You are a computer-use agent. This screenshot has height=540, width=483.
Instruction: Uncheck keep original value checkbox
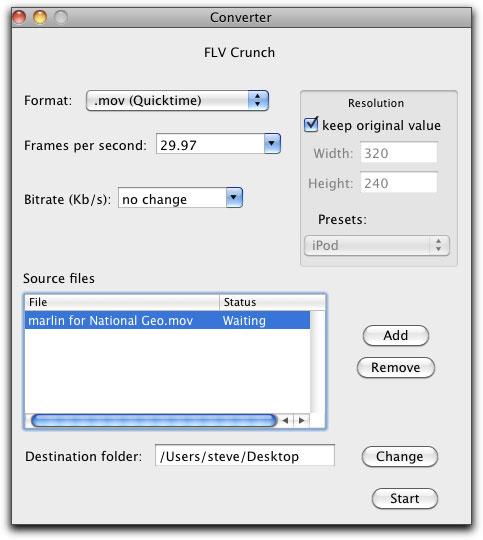click(311, 124)
